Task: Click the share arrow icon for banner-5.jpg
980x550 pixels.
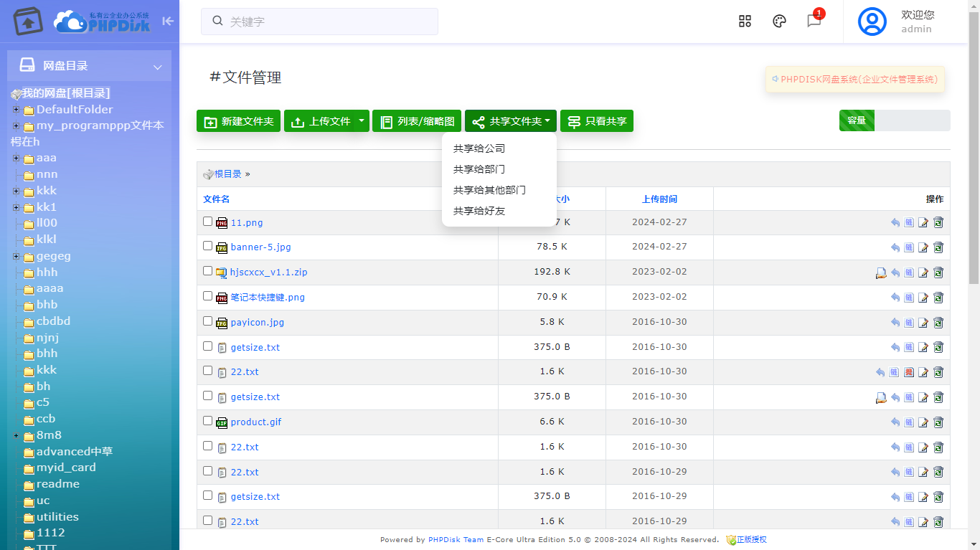Action: pos(895,247)
